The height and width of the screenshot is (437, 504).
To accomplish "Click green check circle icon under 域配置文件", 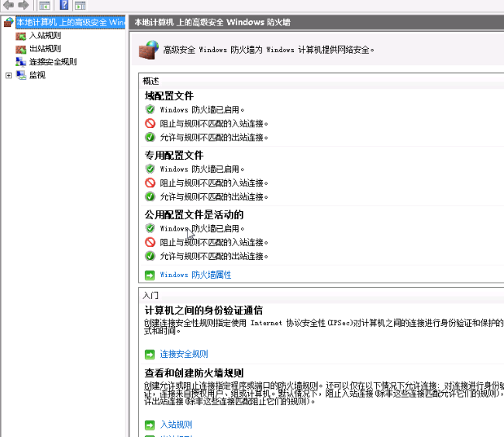I will click(150, 137).
